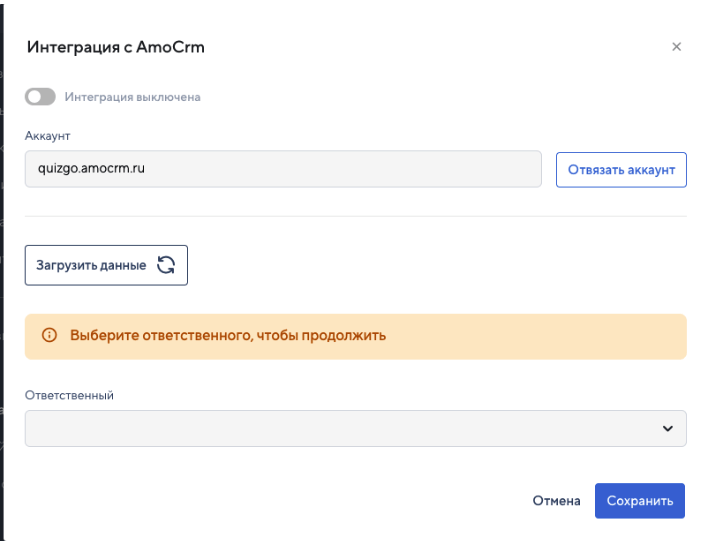Click the 'Загрузить данные' text label

coord(91,265)
